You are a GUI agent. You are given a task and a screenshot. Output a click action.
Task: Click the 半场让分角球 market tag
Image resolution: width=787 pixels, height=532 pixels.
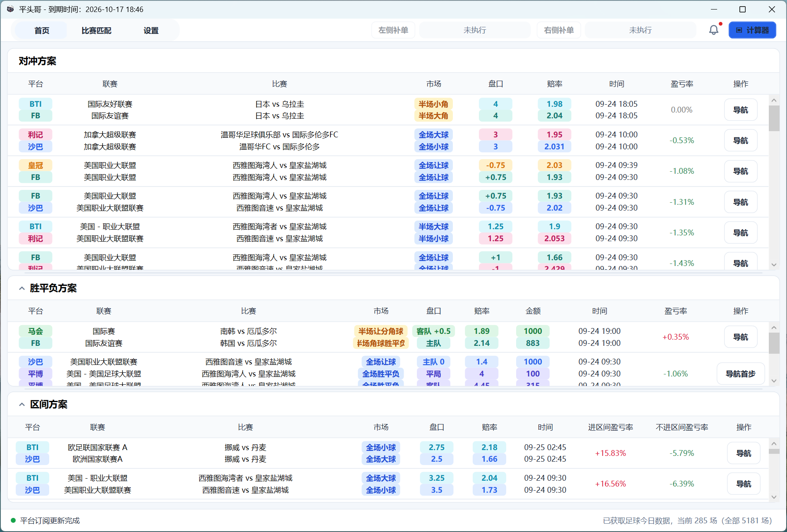pos(381,331)
